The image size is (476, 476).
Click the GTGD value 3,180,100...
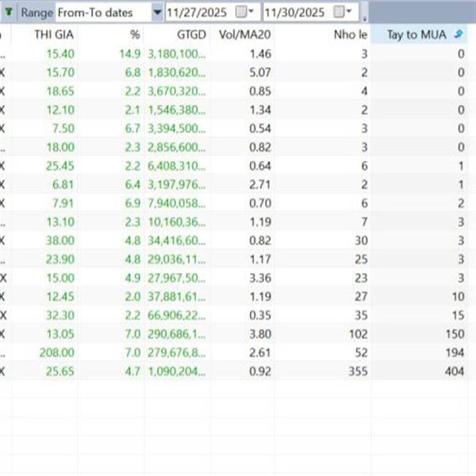point(177,54)
